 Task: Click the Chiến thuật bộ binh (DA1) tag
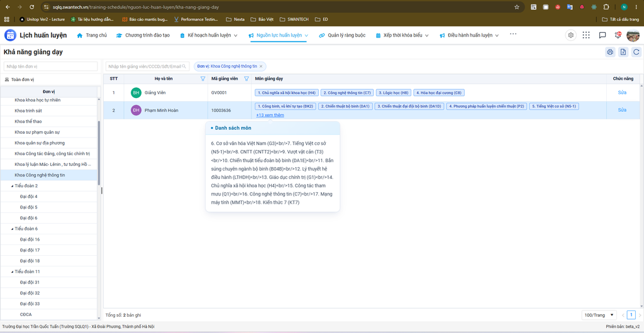pos(345,106)
